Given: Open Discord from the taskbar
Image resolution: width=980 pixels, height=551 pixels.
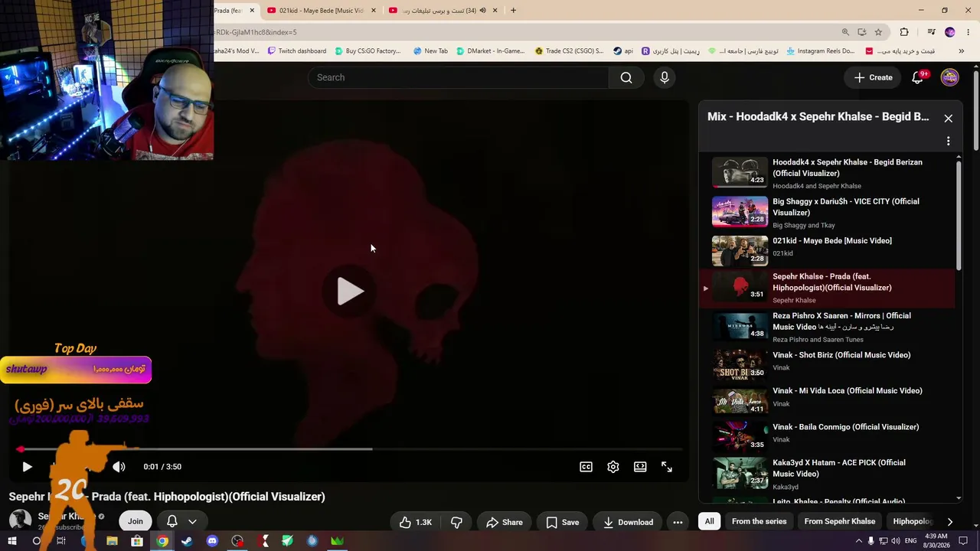Looking at the screenshot, I should pos(212,541).
